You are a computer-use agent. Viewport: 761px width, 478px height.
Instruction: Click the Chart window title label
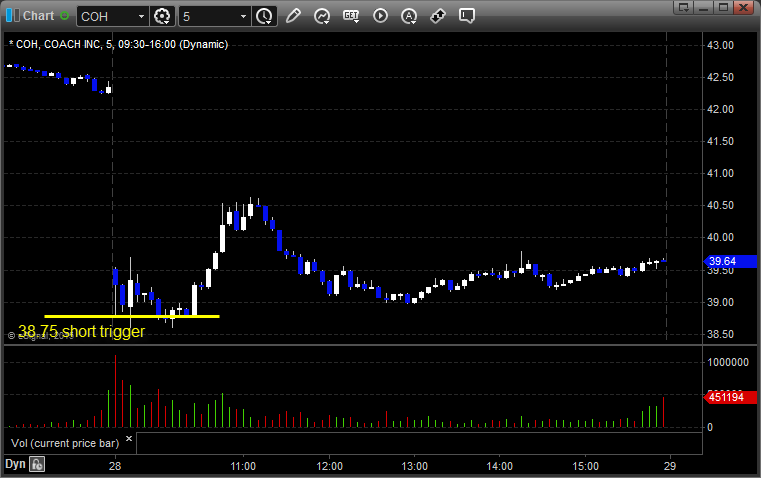(x=38, y=16)
